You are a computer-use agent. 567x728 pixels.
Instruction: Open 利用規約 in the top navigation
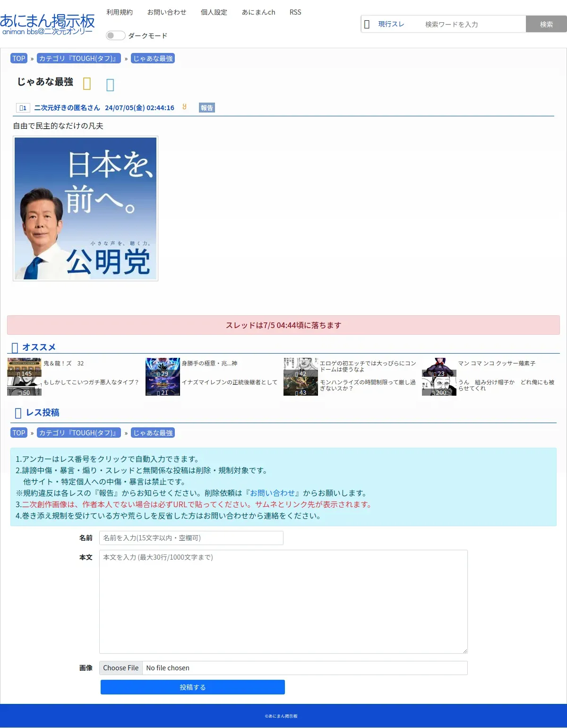[x=120, y=12]
